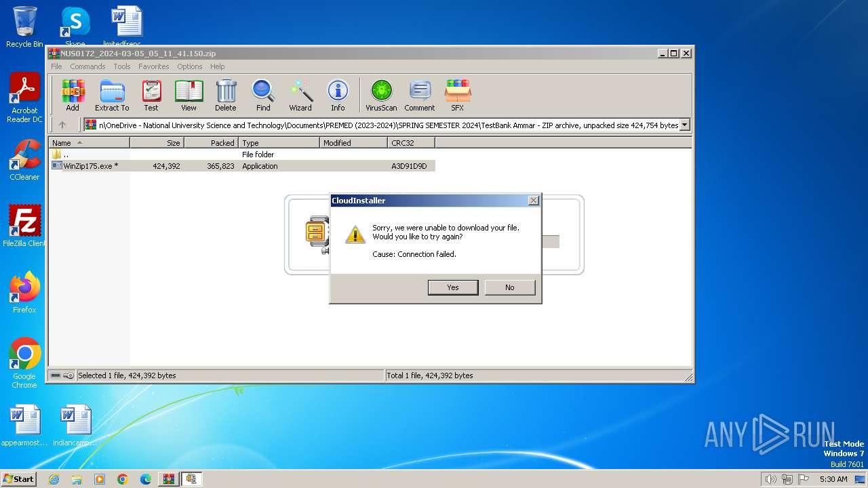The width and height of the screenshot is (868, 488).
Task: Click the WinRAR taskbar button
Action: [x=168, y=479]
